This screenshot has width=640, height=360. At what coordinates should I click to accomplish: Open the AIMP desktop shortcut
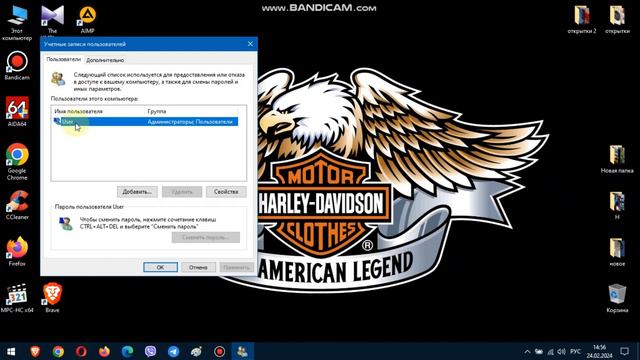pos(87,20)
